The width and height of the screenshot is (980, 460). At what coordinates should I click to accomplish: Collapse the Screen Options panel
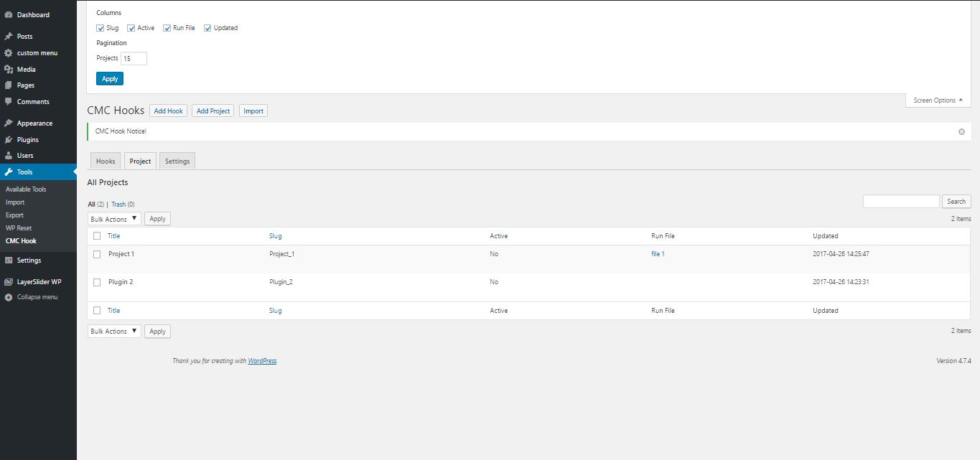[x=938, y=100]
